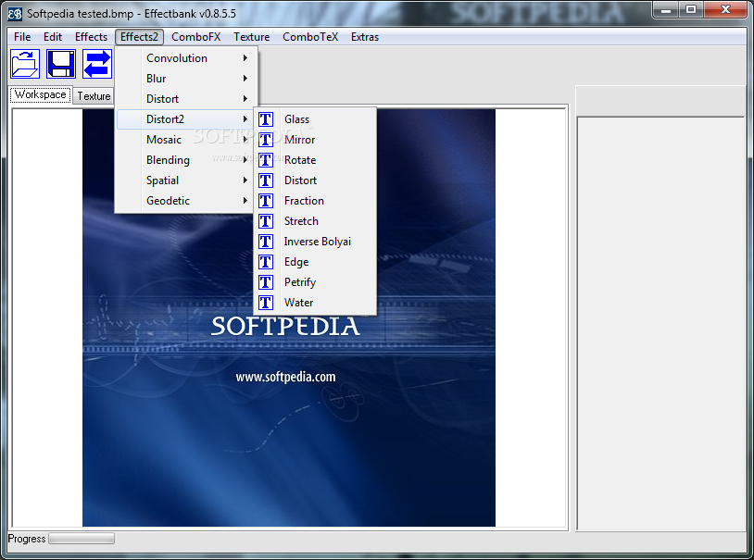Close the Effectbank window
Screen dimensions: 754x560
pyautogui.click(x=725, y=10)
